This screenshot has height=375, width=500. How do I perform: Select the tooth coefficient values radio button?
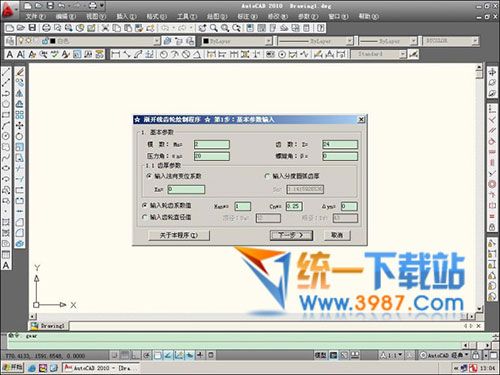pos(145,205)
